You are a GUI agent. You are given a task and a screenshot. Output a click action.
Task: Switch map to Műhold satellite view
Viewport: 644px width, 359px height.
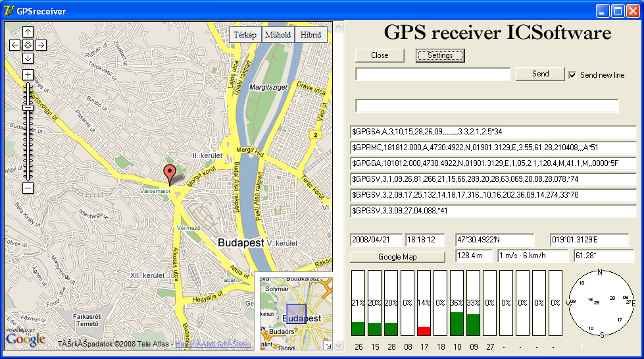pos(278,35)
